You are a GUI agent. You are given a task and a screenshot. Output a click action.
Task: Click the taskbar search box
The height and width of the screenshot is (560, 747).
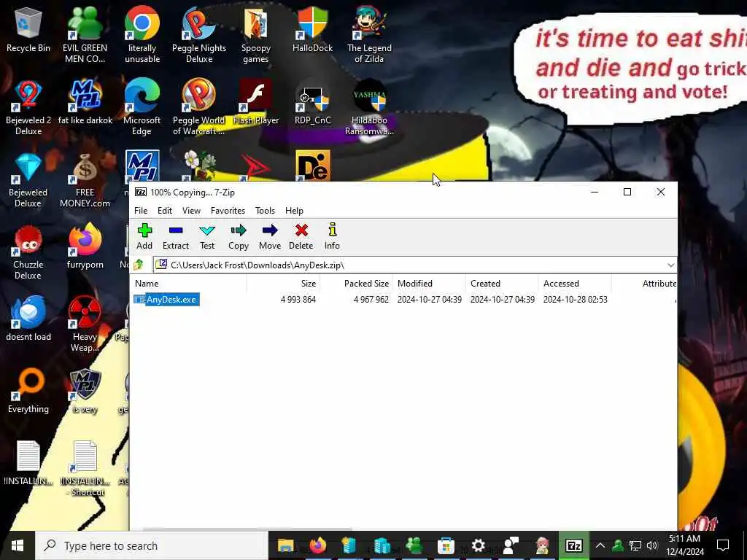click(x=152, y=545)
